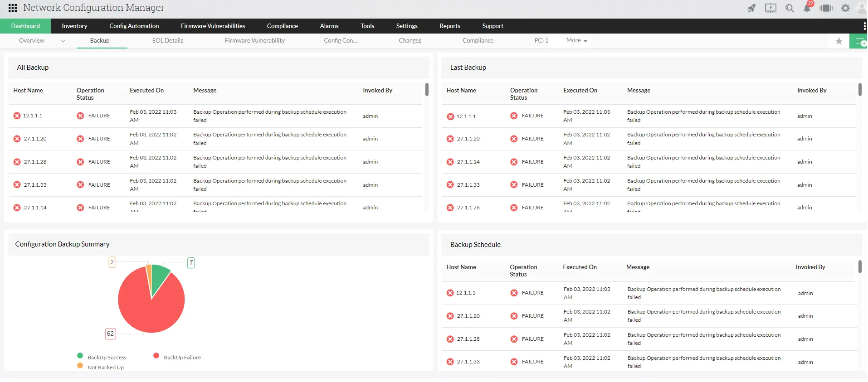Click host 27.1.1.20 link in All Backup
Viewport: 868px width, 382px height.
click(35, 139)
